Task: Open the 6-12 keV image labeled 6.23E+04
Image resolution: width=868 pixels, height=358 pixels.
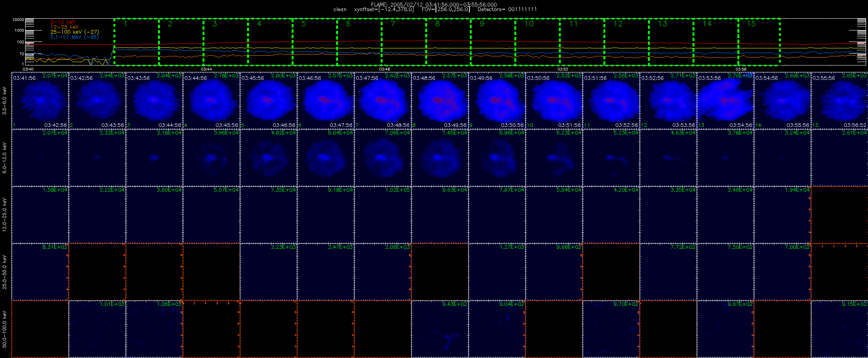Action: pos(554,157)
